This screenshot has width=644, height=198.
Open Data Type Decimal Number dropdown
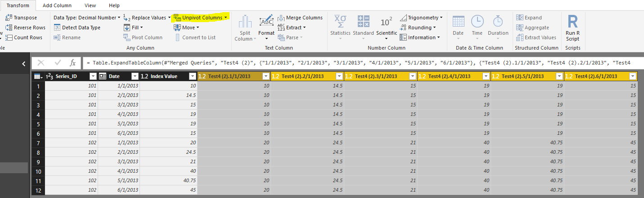[87, 18]
